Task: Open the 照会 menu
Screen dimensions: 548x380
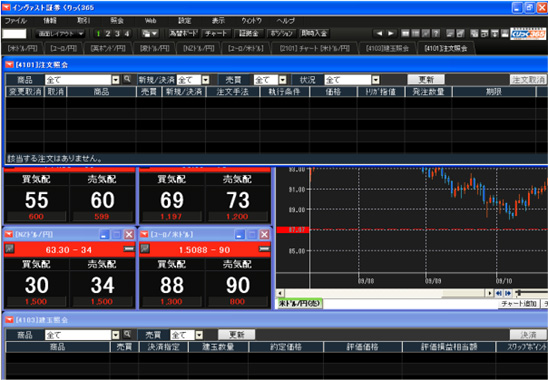Action: click(x=117, y=21)
